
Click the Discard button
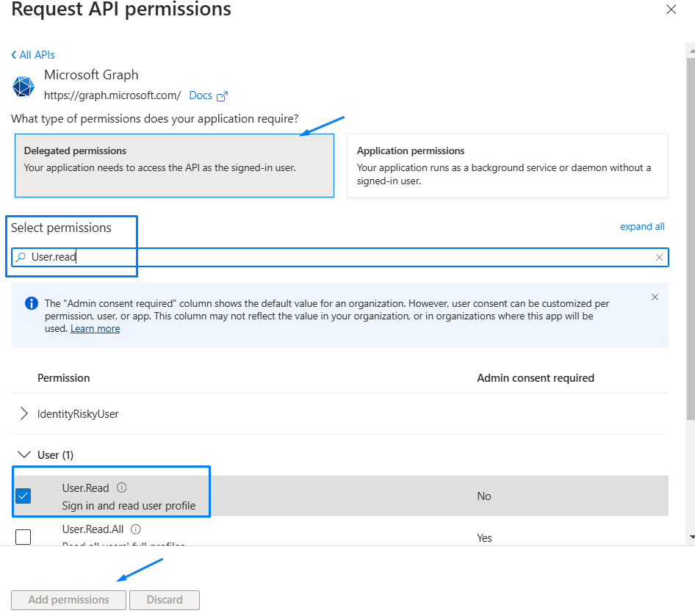coord(165,600)
